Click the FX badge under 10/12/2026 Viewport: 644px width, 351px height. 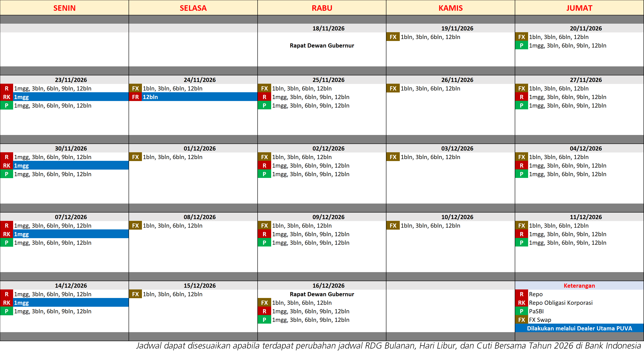[393, 225]
